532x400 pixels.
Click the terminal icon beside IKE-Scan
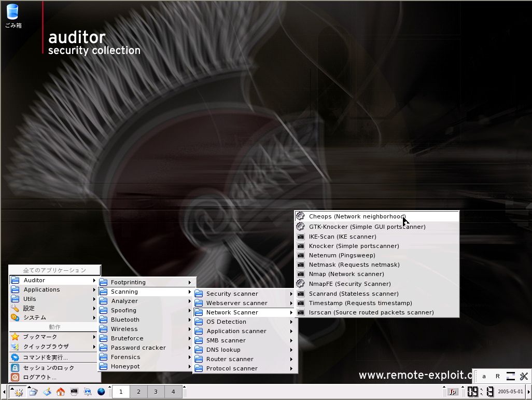(301, 237)
